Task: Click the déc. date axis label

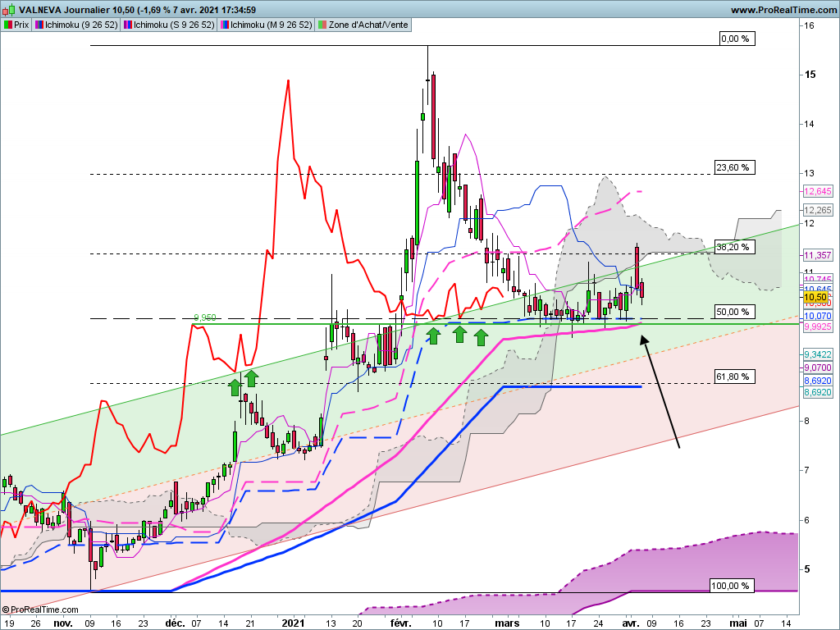Action: [176, 623]
